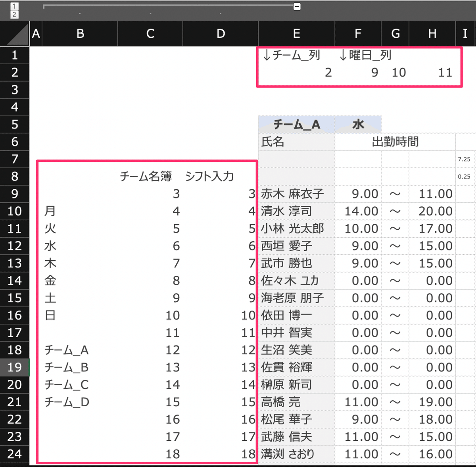476x467 pixels.
Task: Click name cell 榊原 新司
Action: click(296, 385)
